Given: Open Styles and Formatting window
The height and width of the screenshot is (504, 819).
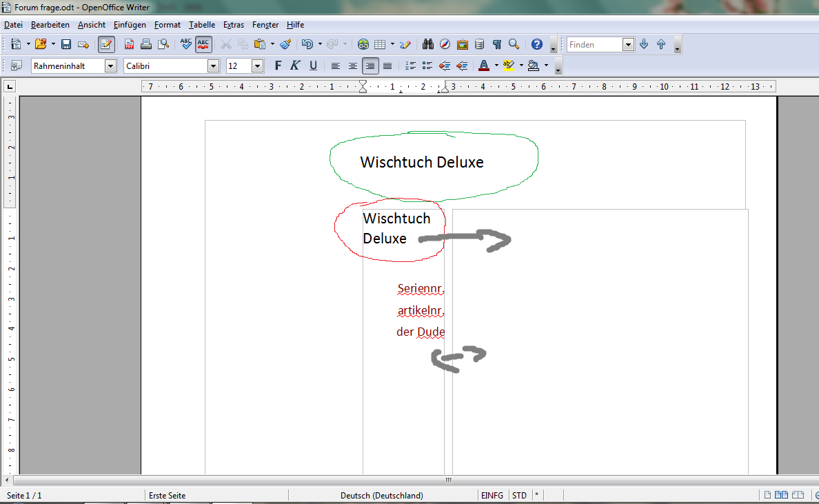Looking at the screenshot, I should [x=17, y=65].
